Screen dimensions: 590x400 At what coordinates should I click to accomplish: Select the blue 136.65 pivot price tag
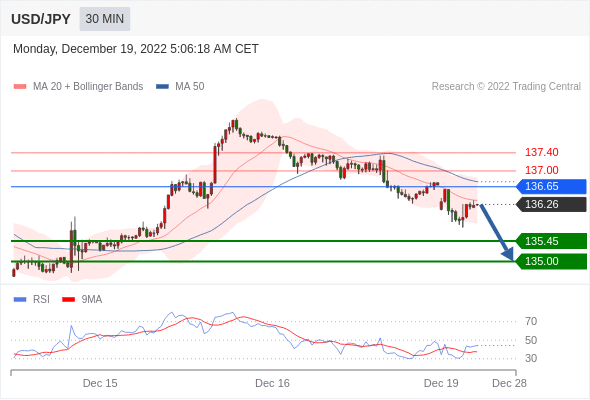552,186
